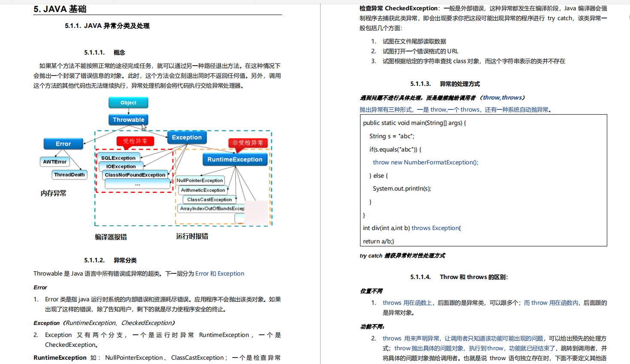Screen dimensions: 630x364
Task: Click the ThreadDeath diagram box
Action: click(x=70, y=175)
